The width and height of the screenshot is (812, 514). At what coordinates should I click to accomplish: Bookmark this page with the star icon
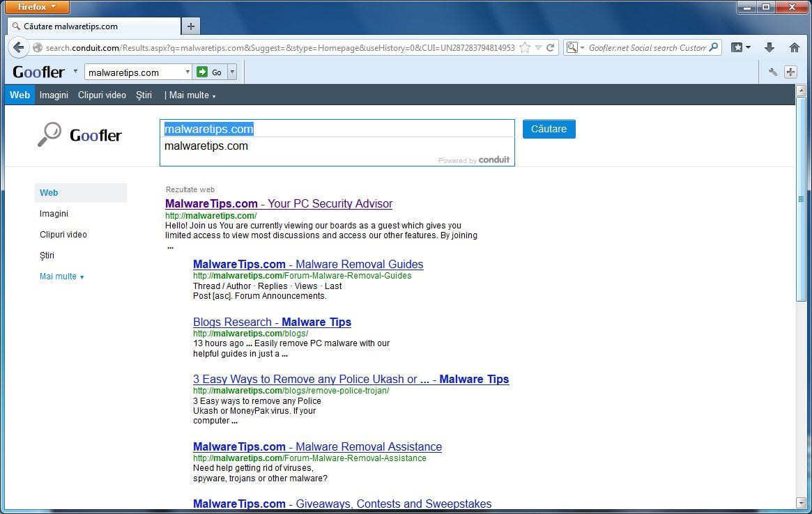525,47
